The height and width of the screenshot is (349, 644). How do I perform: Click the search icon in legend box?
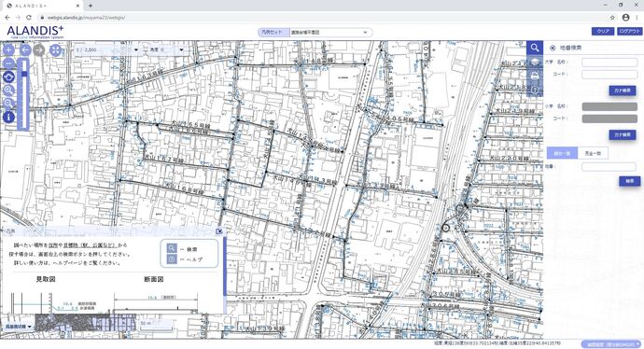(172, 248)
